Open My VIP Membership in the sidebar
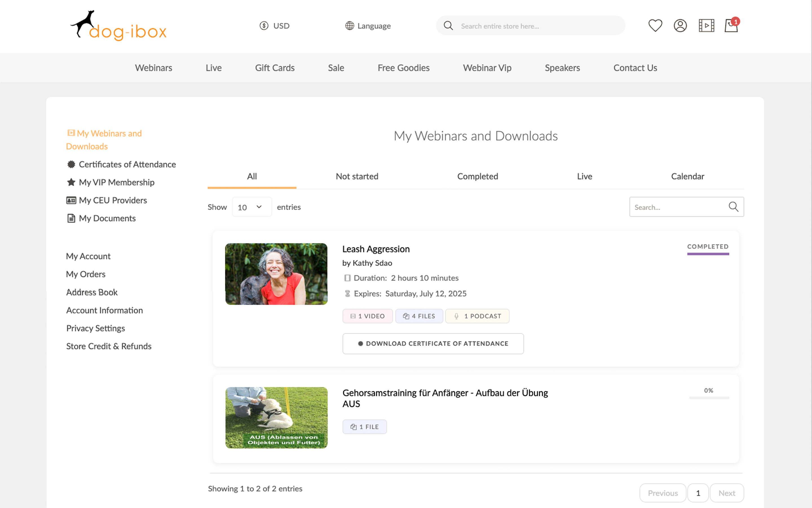The image size is (812, 508). tap(111, 182)
